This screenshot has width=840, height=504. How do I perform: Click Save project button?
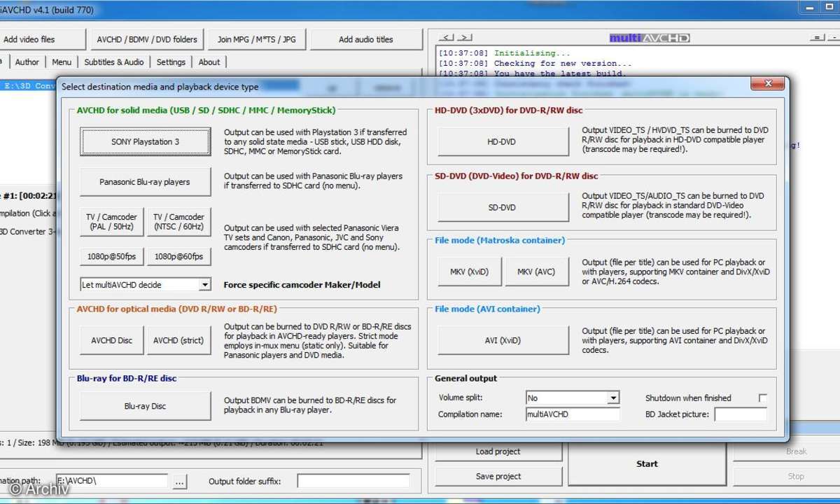(498, 477)
